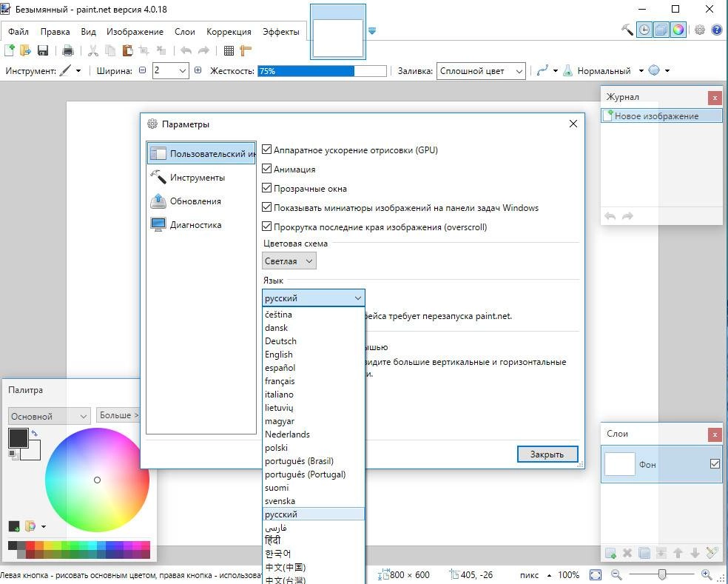Open the Файл menu
Image resolution: width=728 pixels, height=584 pixels.
coord(18,32)
